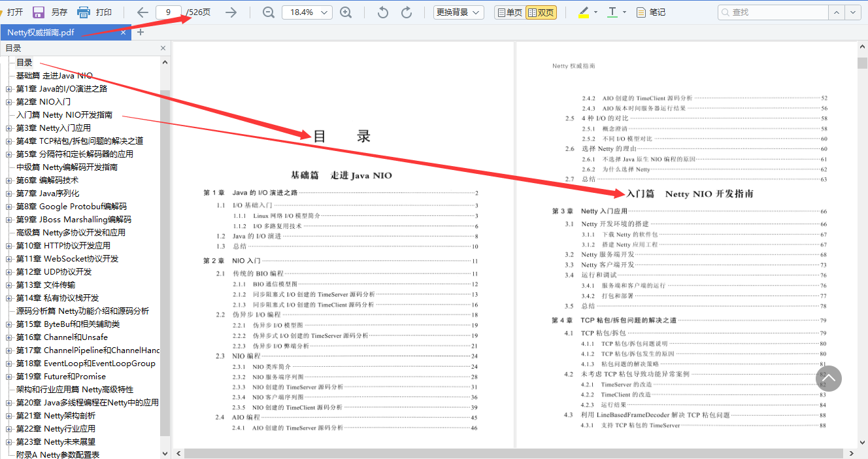Click search previous result up arrow
This screenshot has width=868, height=459.
(x=837, y=12)
